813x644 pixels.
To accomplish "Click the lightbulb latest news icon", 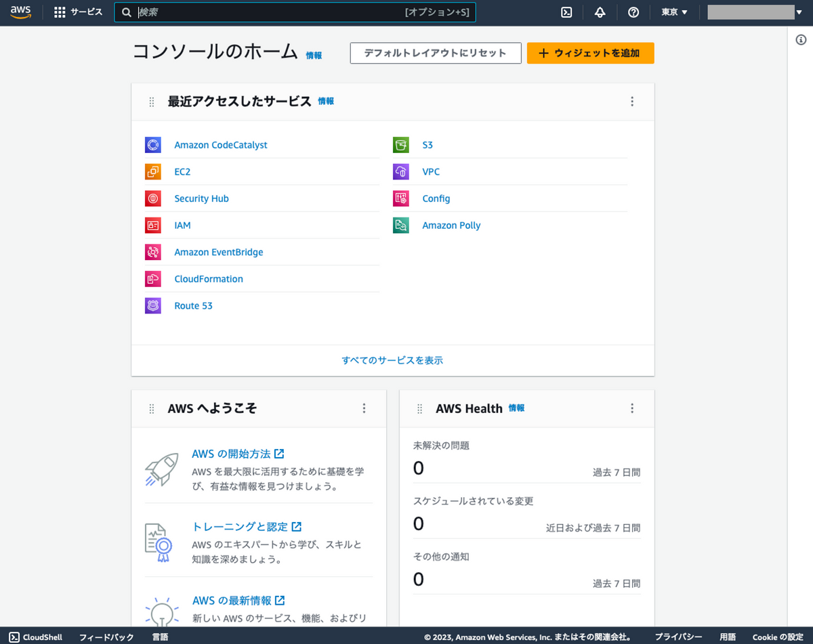I will point(161,611).
